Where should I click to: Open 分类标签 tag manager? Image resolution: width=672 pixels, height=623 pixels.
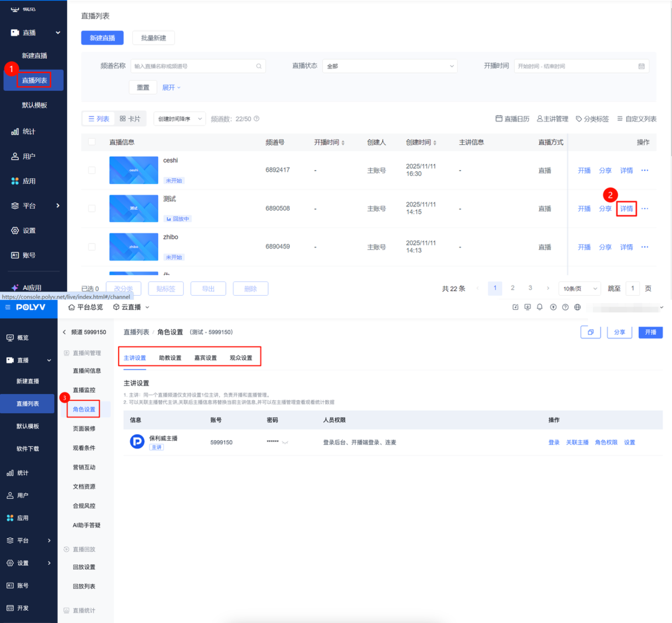click(592, 119)
